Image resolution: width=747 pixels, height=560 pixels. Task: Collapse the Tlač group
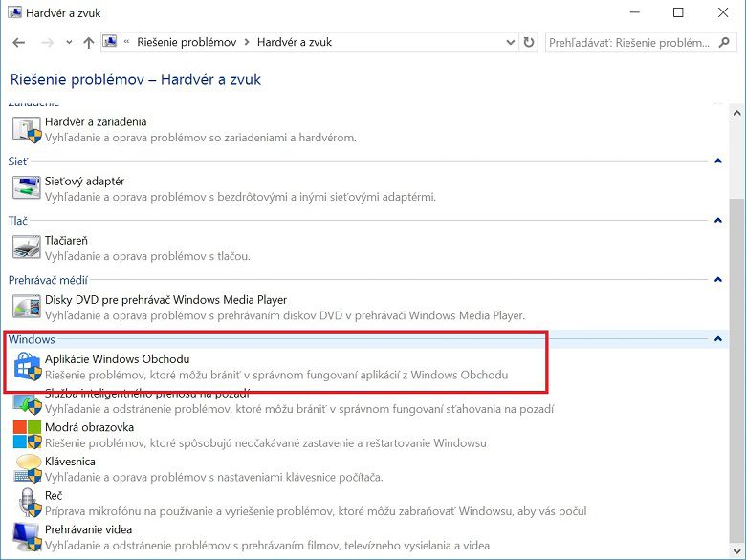[x=718, y=221]
